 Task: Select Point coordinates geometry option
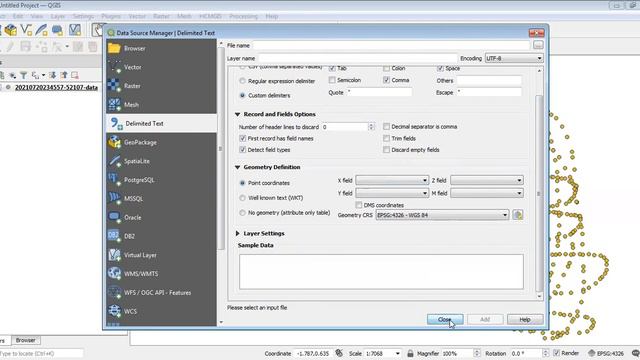(x=242, y=183)
